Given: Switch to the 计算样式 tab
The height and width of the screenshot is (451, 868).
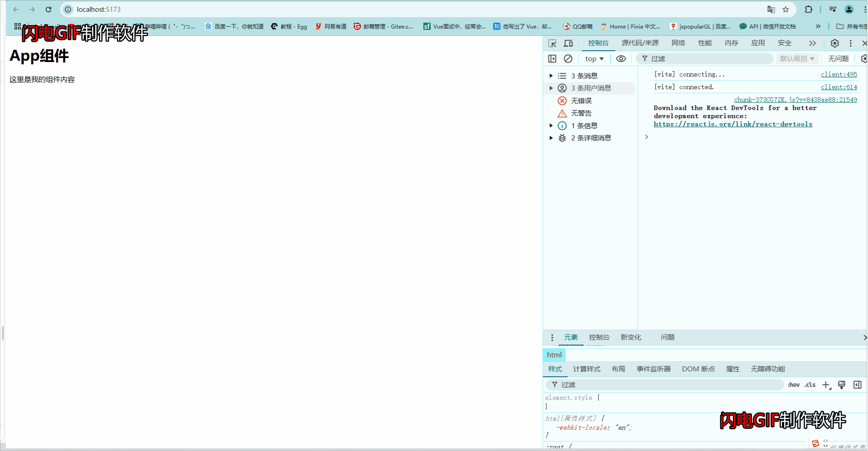Looking at the screenshot, I should click(x=586, y=369).
